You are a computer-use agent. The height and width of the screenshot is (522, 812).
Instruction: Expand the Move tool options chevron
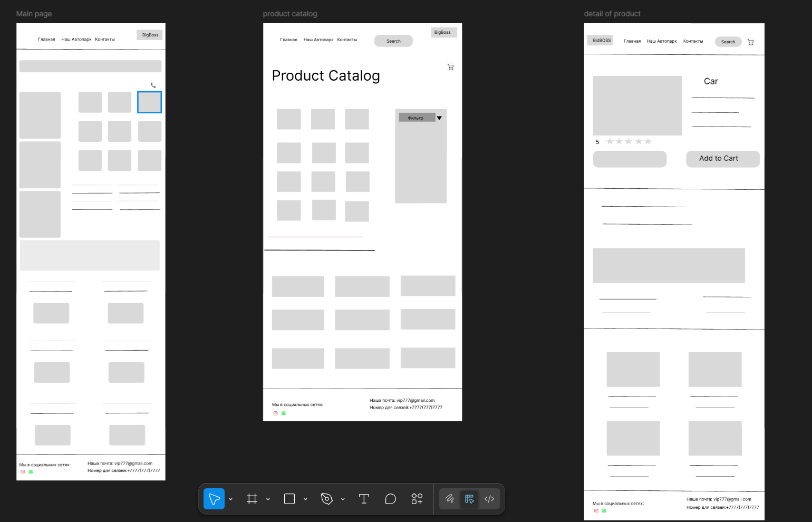click(230, 499)
